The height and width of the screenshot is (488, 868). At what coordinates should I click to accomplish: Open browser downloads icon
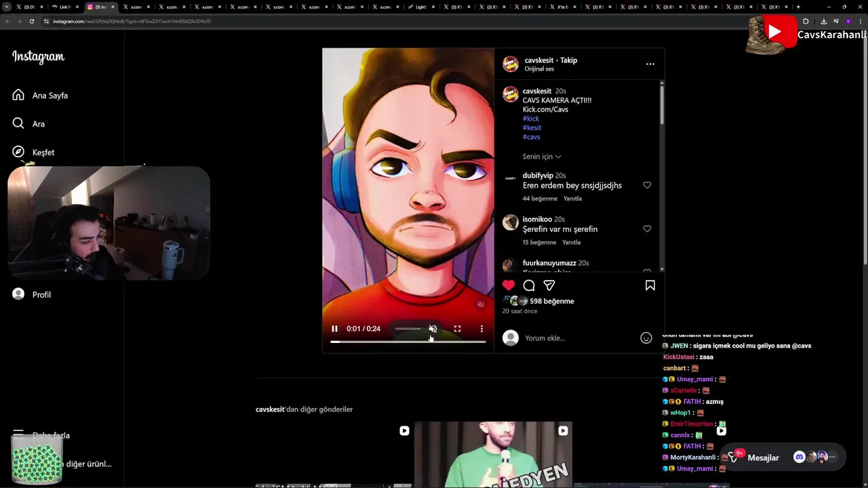click(823, 21)
